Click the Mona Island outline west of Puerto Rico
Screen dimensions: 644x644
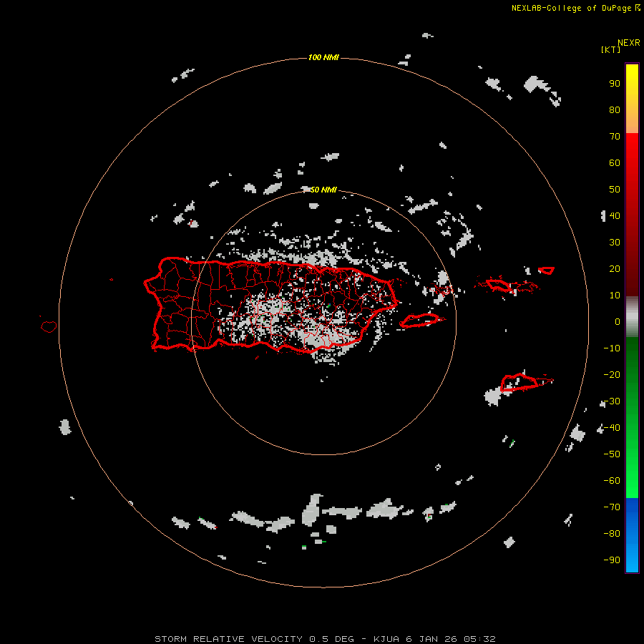[49, 326]
